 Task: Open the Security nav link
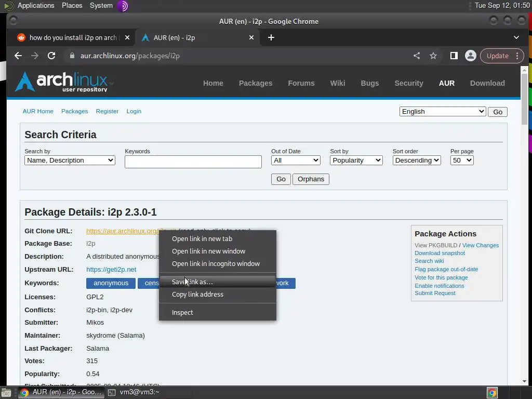[x=409, y=83]
